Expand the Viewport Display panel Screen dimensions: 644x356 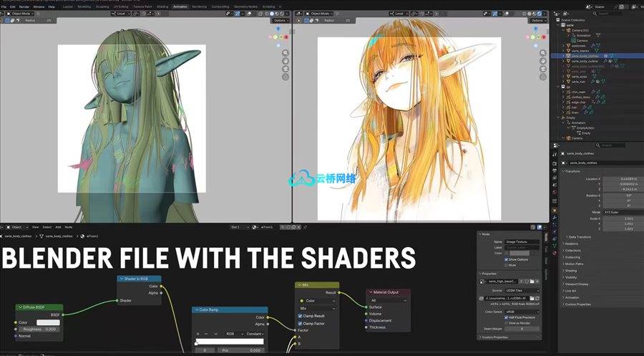pos(577,284)
